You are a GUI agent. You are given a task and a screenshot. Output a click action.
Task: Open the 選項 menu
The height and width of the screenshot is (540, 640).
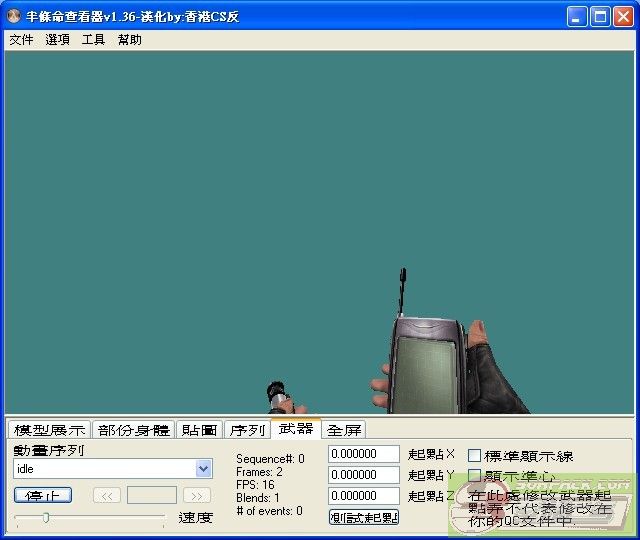click(x=57, y=40)
